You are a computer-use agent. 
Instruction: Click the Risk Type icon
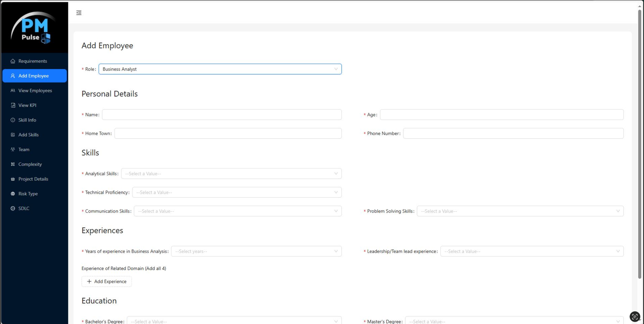13,194
